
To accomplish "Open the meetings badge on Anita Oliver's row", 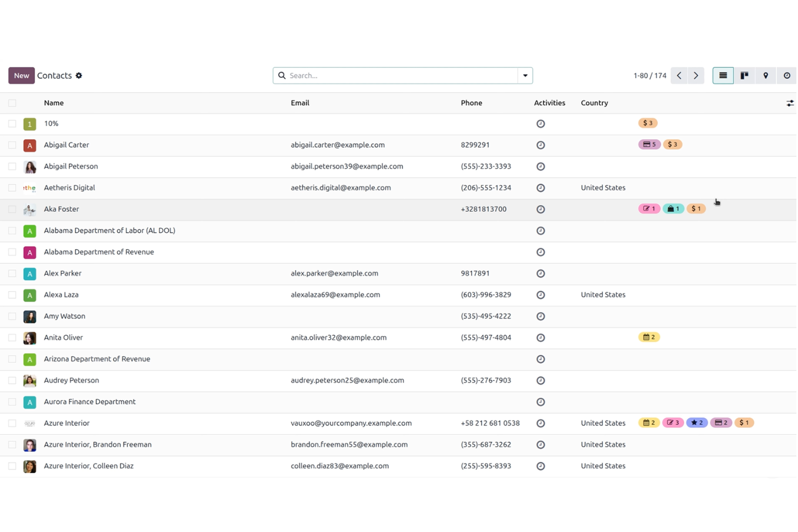I will pyautogui.click(x=649, y=337).
